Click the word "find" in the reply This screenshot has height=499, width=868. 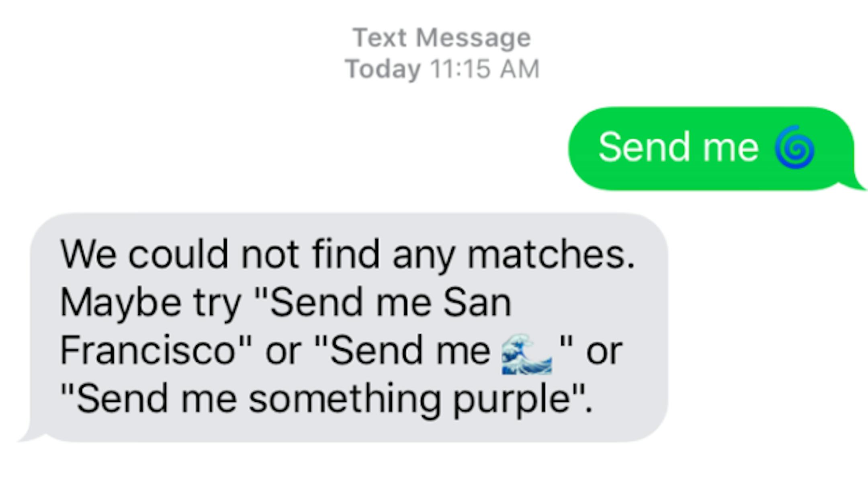click(346, 254)
